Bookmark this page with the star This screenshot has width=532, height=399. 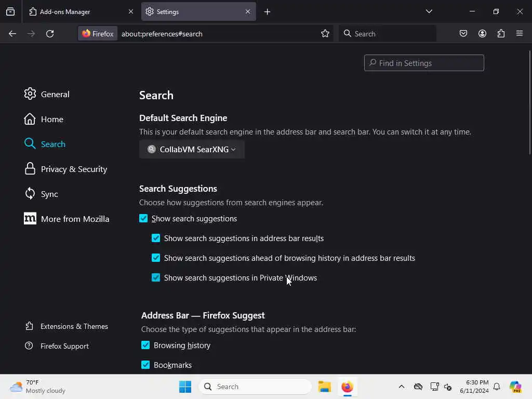pos(325,34)
